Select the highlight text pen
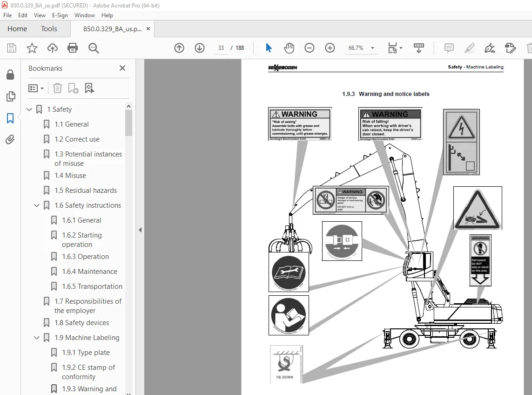The width and height of the screenshot is (532, 395). [469, 48]
